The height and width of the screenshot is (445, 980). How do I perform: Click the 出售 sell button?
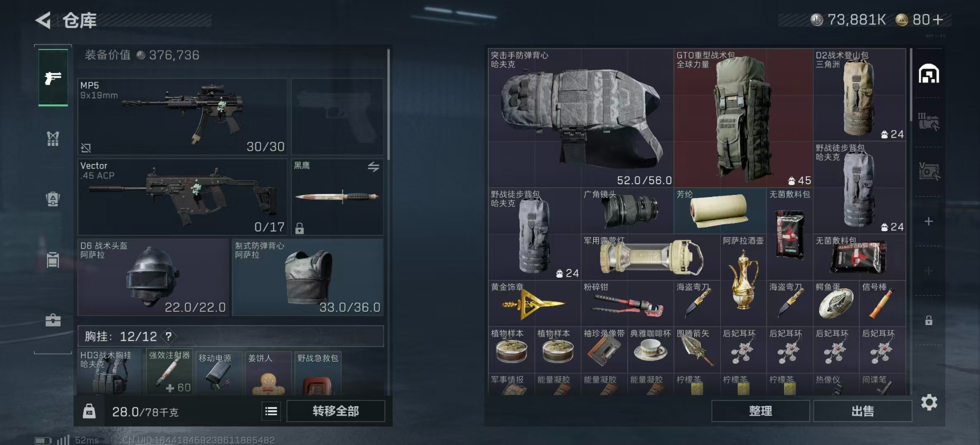point(863,411)
